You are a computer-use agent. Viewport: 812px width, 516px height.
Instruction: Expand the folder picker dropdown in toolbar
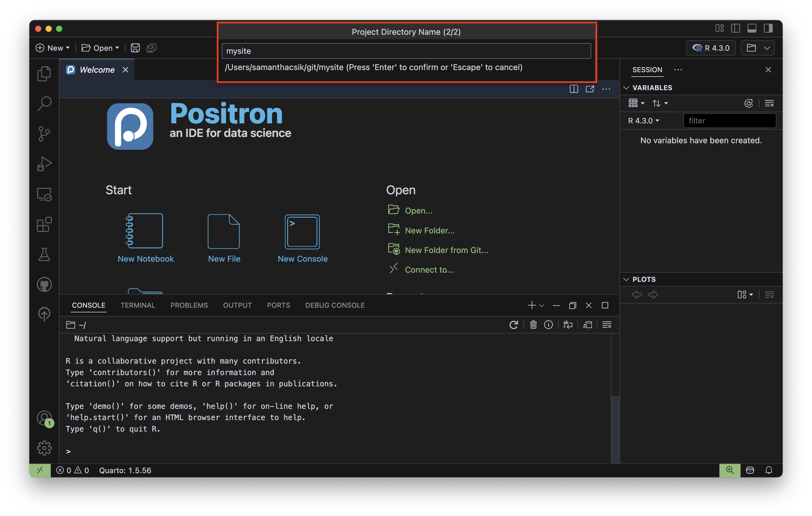click(767, 48)
